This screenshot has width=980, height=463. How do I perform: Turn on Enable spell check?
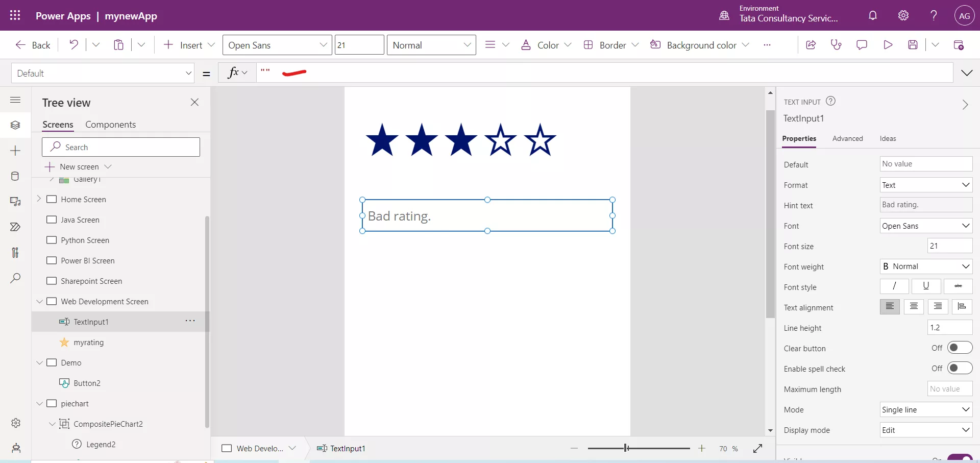coord(959,368)
